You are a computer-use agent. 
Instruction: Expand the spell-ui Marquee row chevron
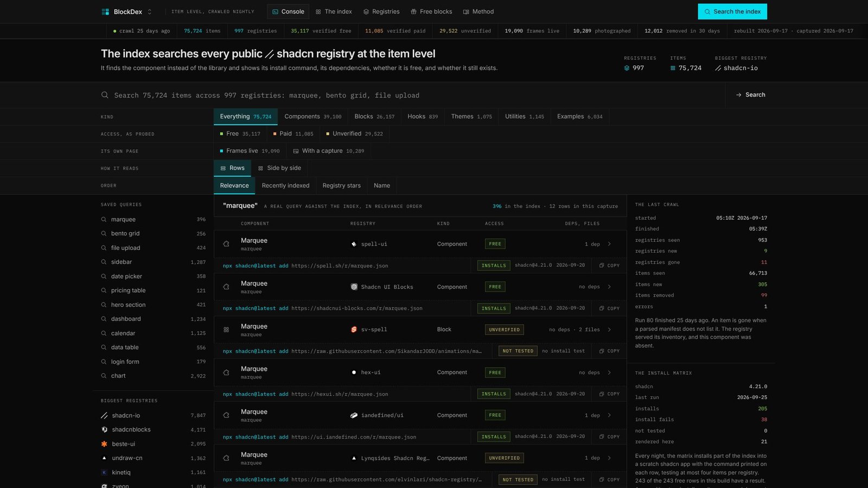609,244
